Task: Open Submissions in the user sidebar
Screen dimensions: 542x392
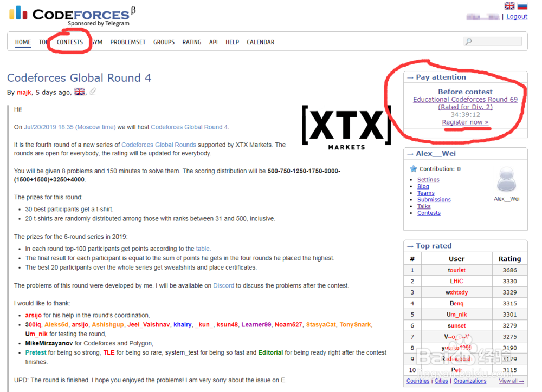Action: [434, 200]
